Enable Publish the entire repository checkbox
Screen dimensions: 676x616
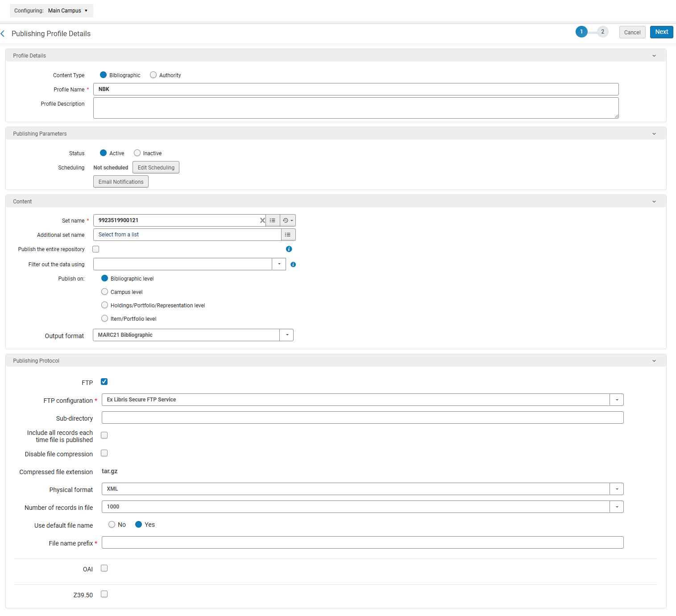tap(96, 249)
